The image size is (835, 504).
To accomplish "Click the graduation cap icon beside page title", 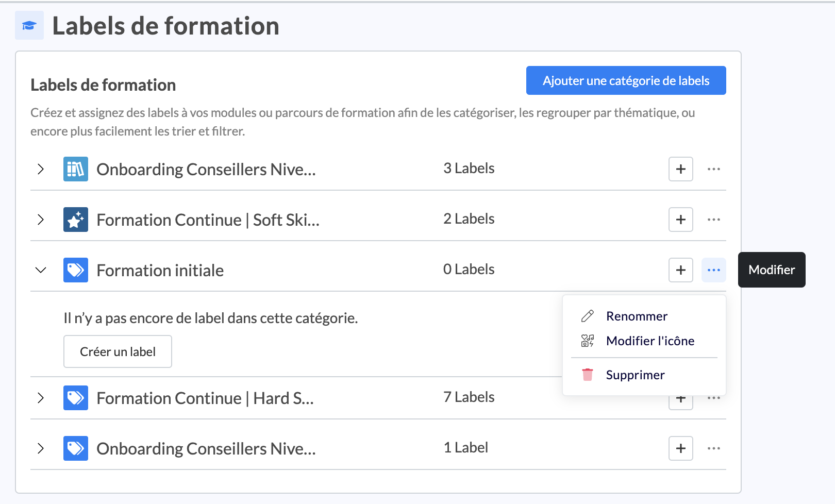I will (29, 25).
